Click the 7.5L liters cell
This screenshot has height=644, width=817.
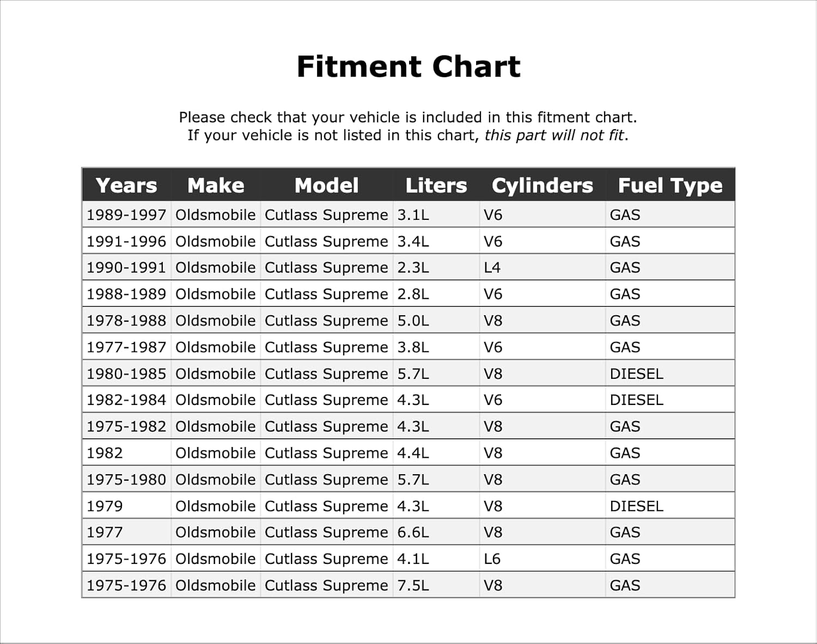click(413, 586)
